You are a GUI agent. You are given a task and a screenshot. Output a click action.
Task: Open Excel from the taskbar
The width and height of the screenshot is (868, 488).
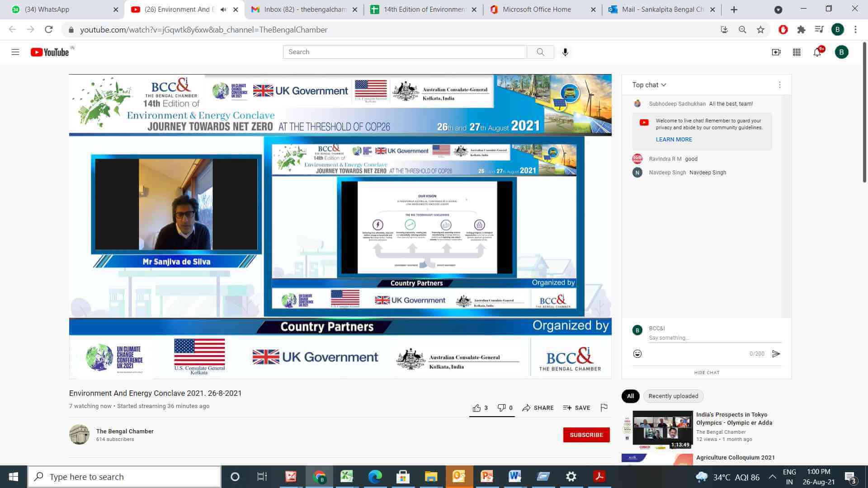(347, 477)
